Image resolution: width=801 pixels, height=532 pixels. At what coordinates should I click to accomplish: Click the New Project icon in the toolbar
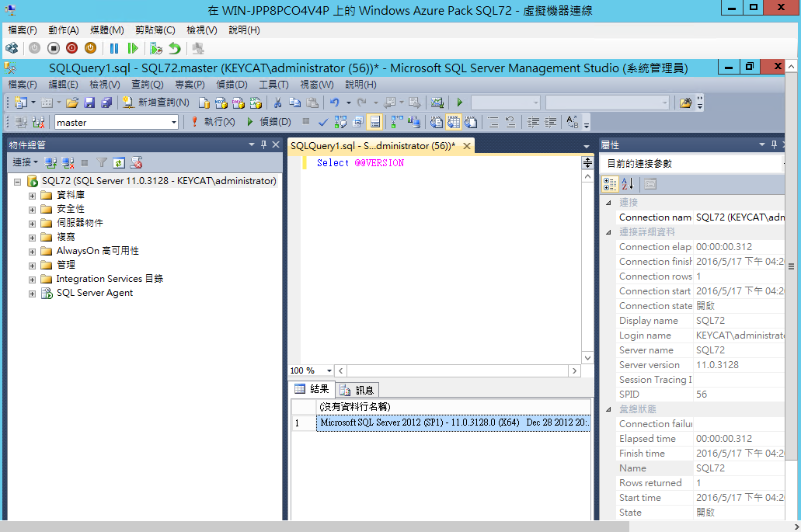[x=21, y=103]
